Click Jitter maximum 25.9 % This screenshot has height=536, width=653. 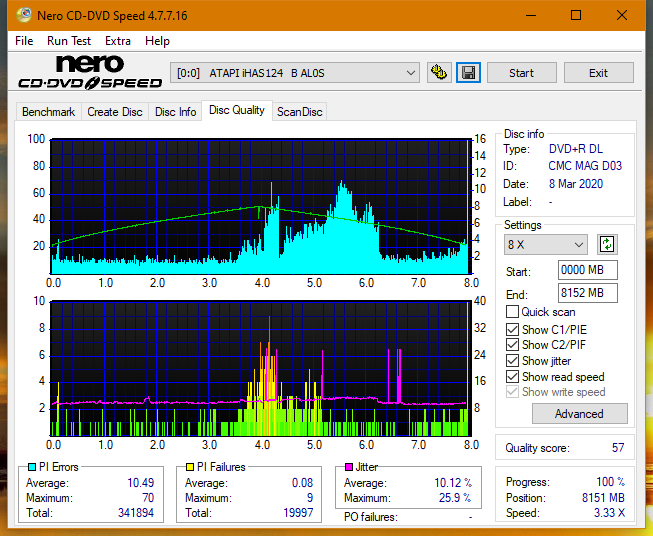(455, 498)
